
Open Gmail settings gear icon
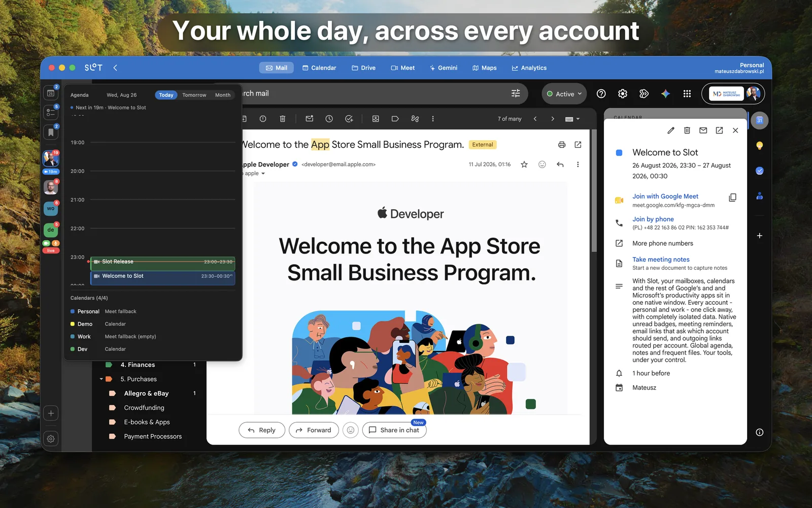(623, 93)
